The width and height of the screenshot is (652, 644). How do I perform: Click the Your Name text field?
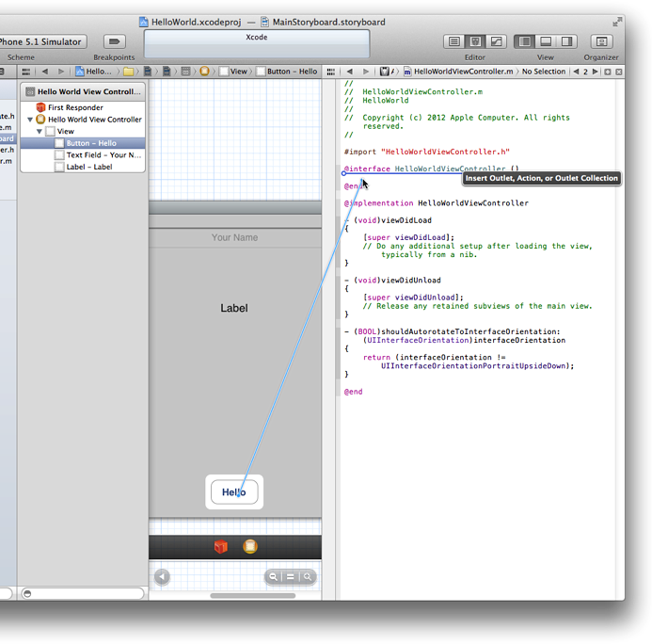point(234,237)
